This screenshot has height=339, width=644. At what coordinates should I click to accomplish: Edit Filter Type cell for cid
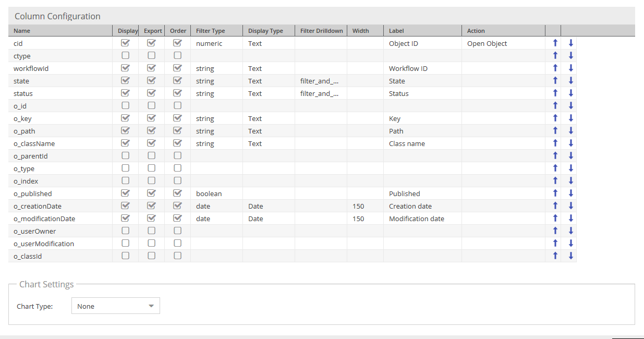tap(216, 43)
